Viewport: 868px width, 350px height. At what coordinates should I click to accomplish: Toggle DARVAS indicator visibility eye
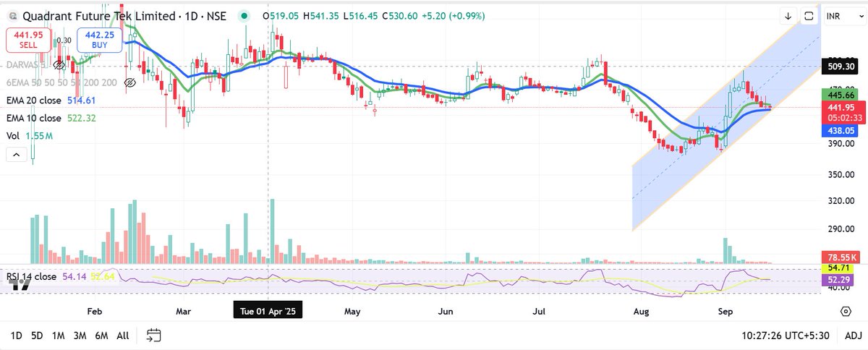pos(61,65)
